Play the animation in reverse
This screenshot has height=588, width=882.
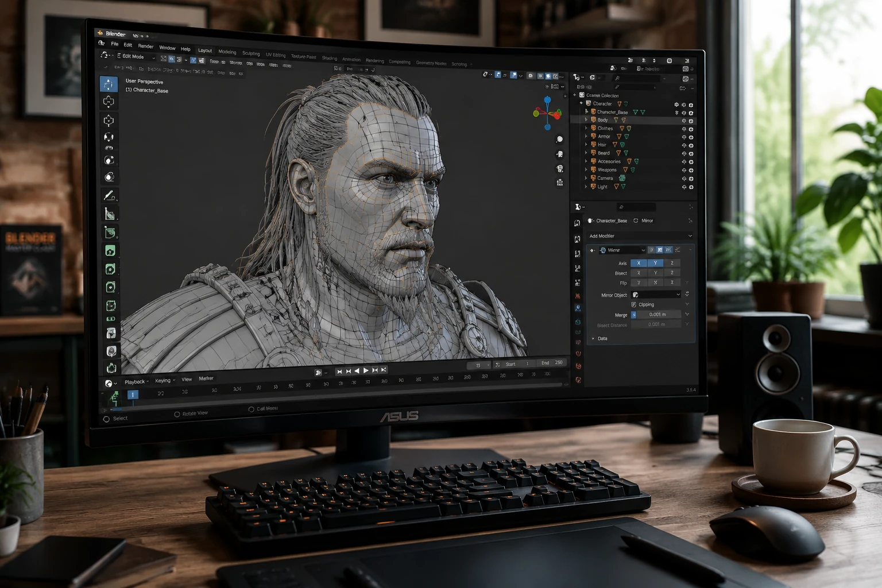click(357, 371)
